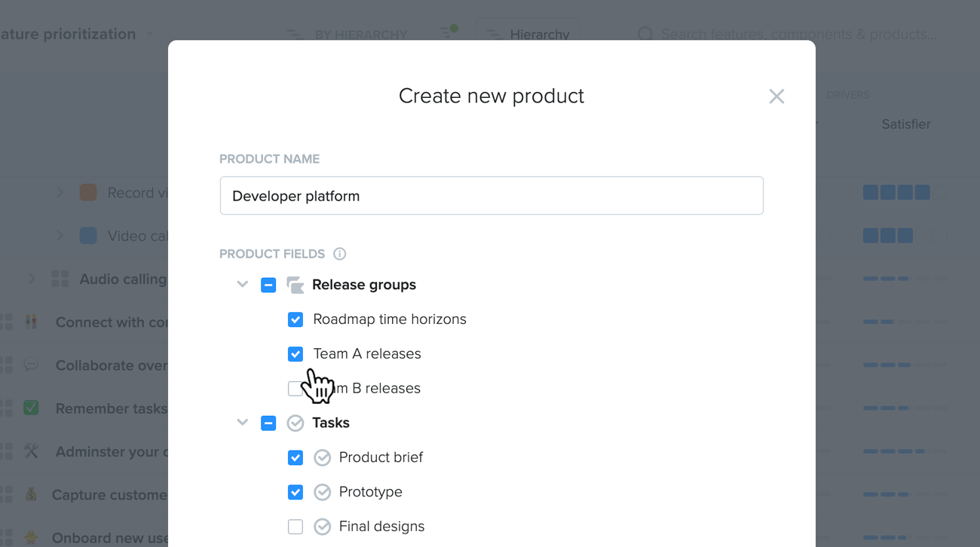
Task: Open the Collaborate over row
Action: (x=112, y=365)
